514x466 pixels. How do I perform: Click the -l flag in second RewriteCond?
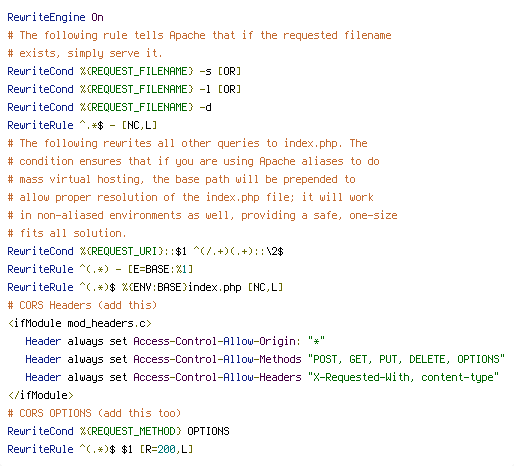205,89
